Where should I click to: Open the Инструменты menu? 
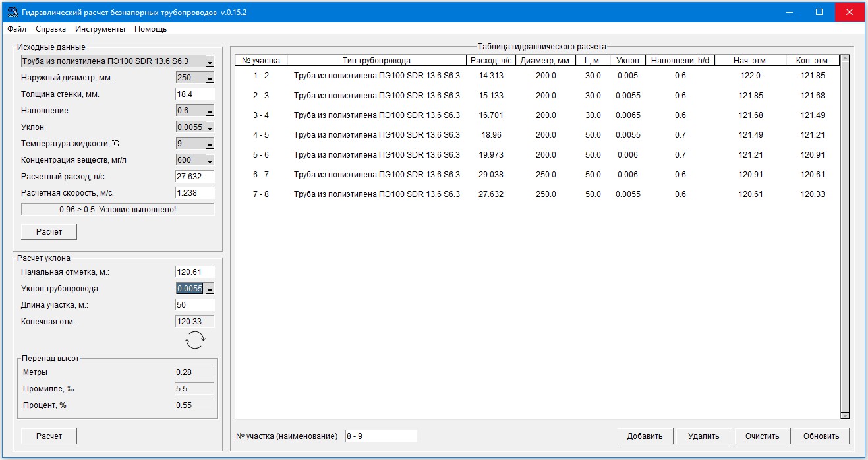[x=100, y=29]
